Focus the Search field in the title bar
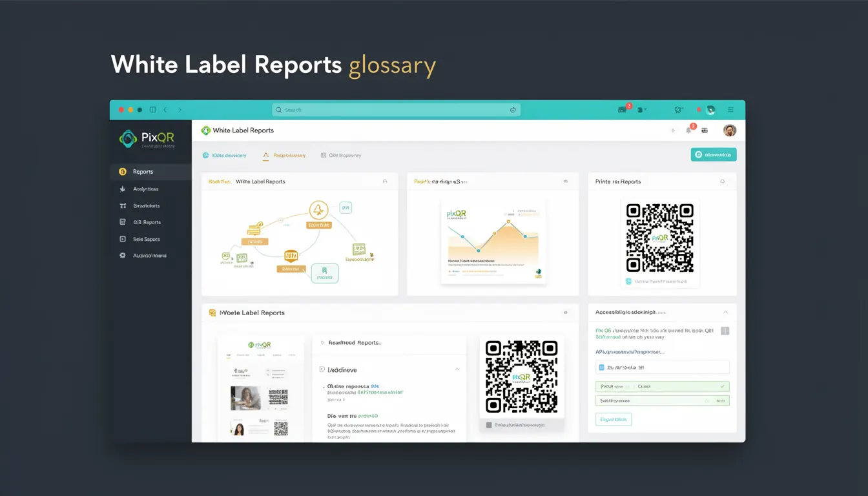This screenshot has height=496, width=868. tap(396, 110)
